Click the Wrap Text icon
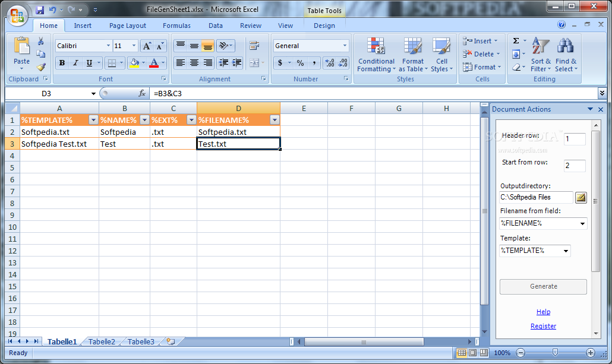612x364 pixels. [254, 46]
